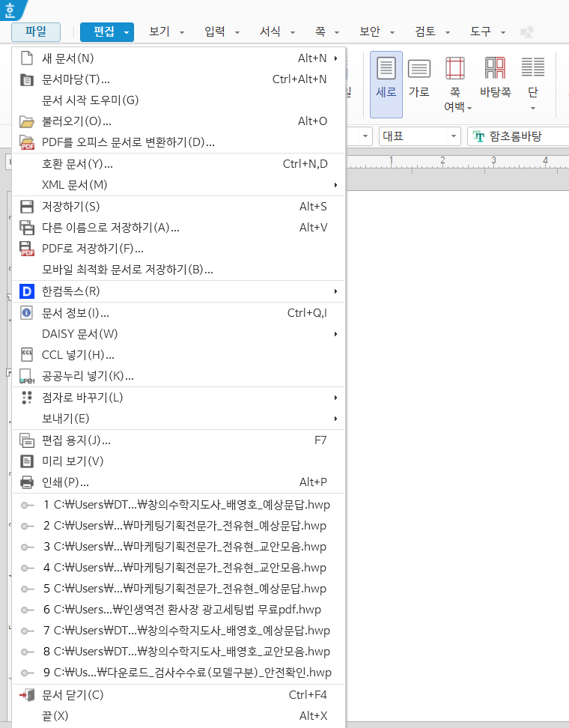569x728 pixels.
Task: Choose 모바일 최적화 문서로 저장하기(B)
Action: click(179, 270)
